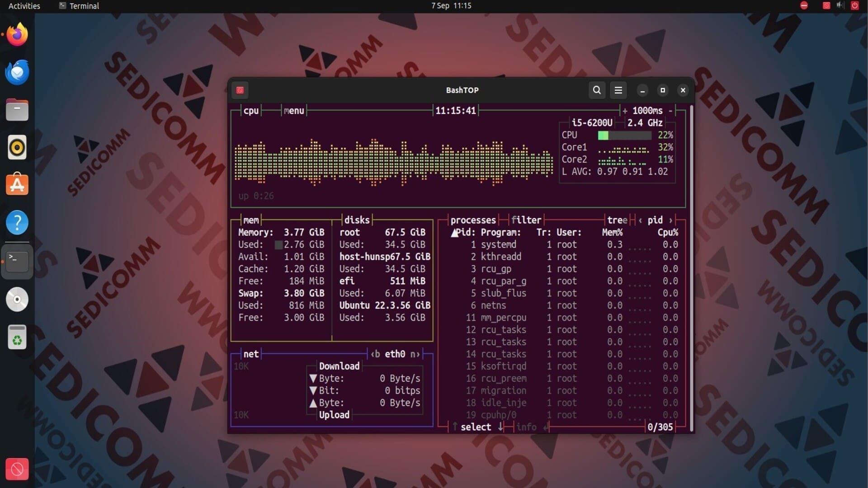Open Ubuntu Software store in the dock
Image resolution: width=868 pixels, height=488 pixels.
click(x=17, y=185)
